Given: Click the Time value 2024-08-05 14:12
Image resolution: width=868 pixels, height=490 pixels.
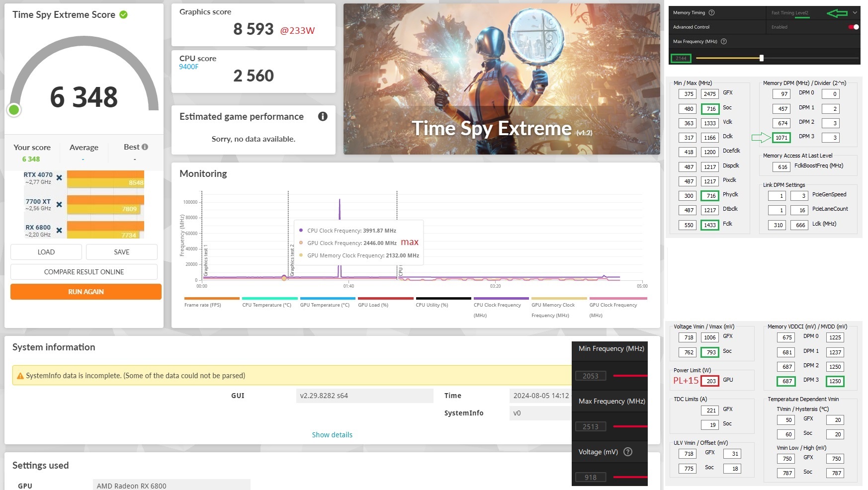Looking at the screenshot, I should pyautogui.click(x=541, y=396).
